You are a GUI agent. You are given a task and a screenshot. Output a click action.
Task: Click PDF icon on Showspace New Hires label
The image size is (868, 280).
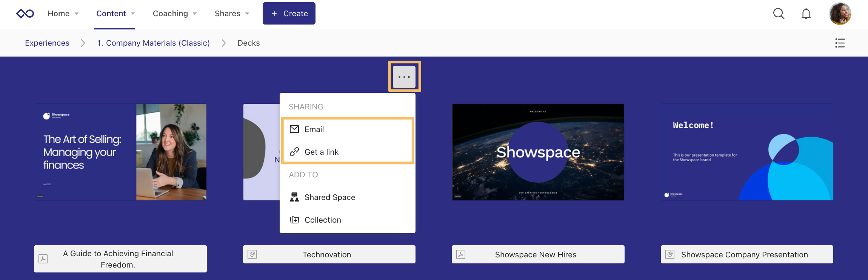point(461,254)
